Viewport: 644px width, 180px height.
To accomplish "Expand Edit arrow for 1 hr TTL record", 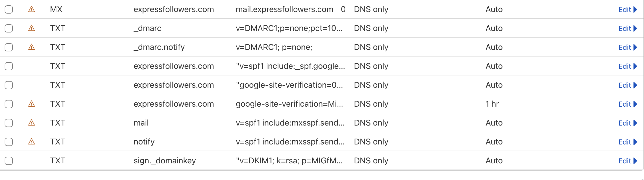I will pyautogui.click(x=635, y=104).
